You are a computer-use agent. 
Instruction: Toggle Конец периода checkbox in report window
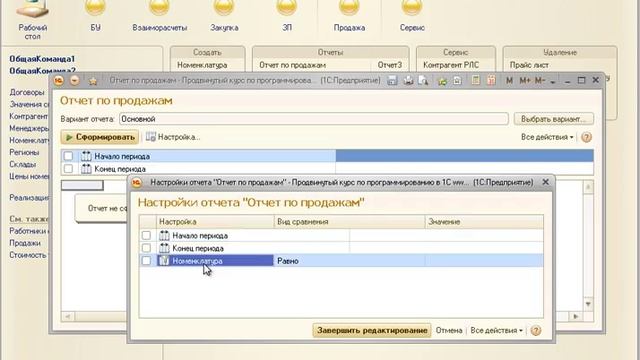pos(68,169)
